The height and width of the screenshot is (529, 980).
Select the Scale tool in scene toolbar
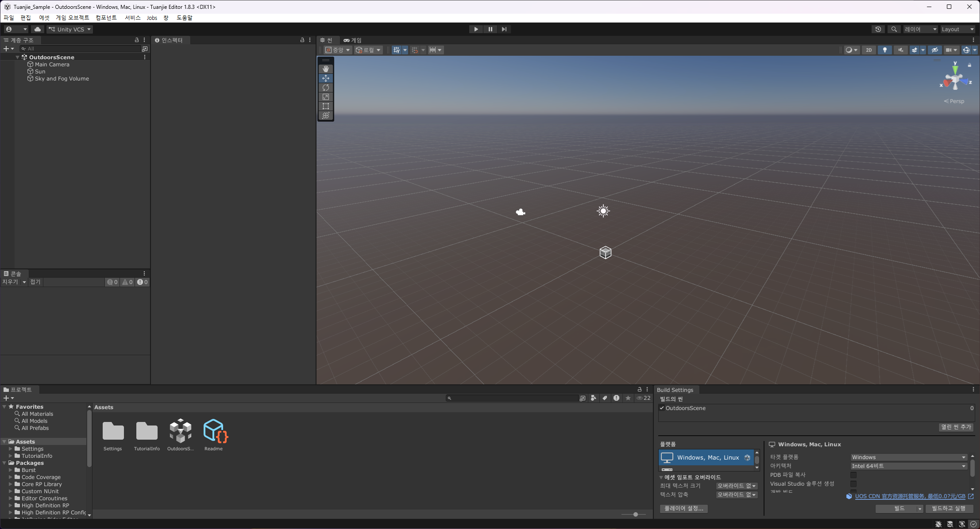326,97
